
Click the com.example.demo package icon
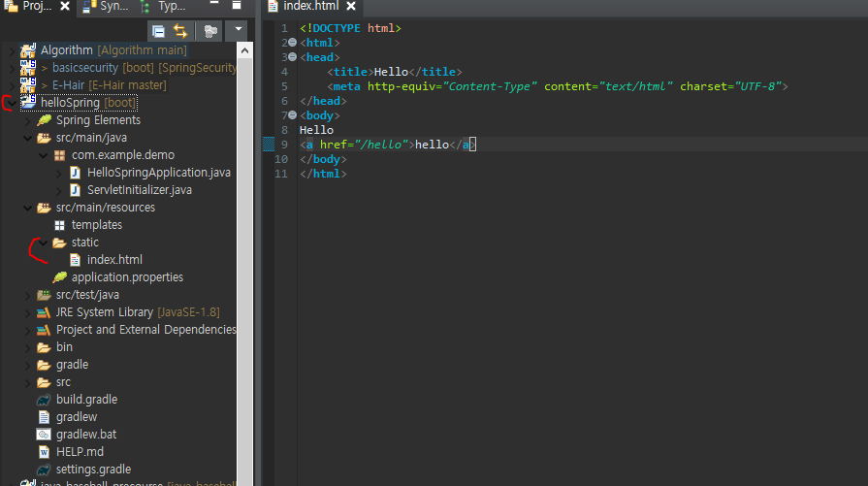point(59,155)
